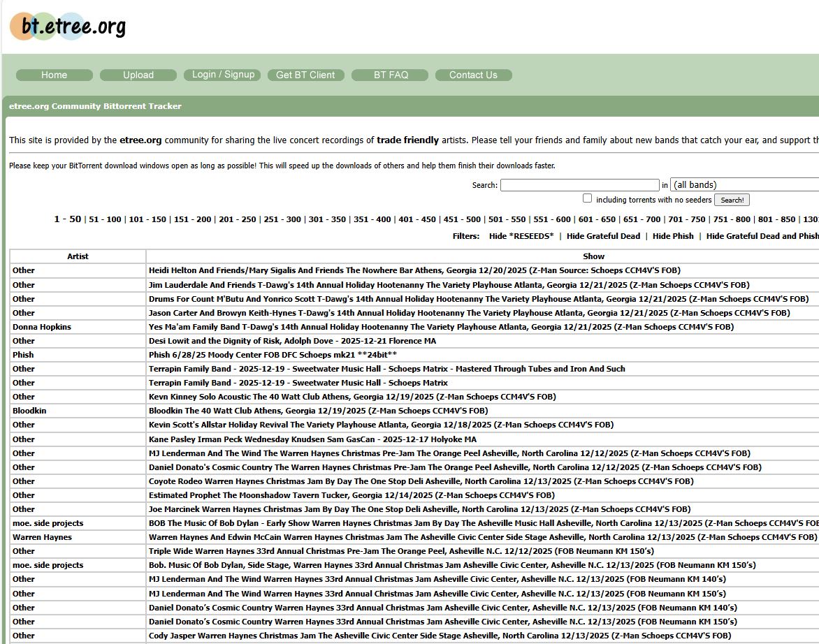Expand the (all bands) dropdown
The height and width of the screenshot is (644, 819).
[744, 185]
